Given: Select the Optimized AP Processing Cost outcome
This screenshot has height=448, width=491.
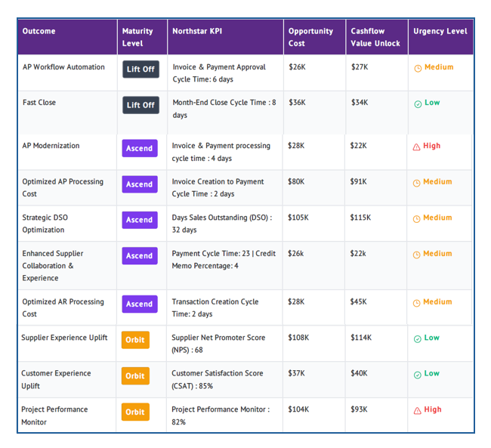Looking at the screenshot, I should (x=63, y=187).
